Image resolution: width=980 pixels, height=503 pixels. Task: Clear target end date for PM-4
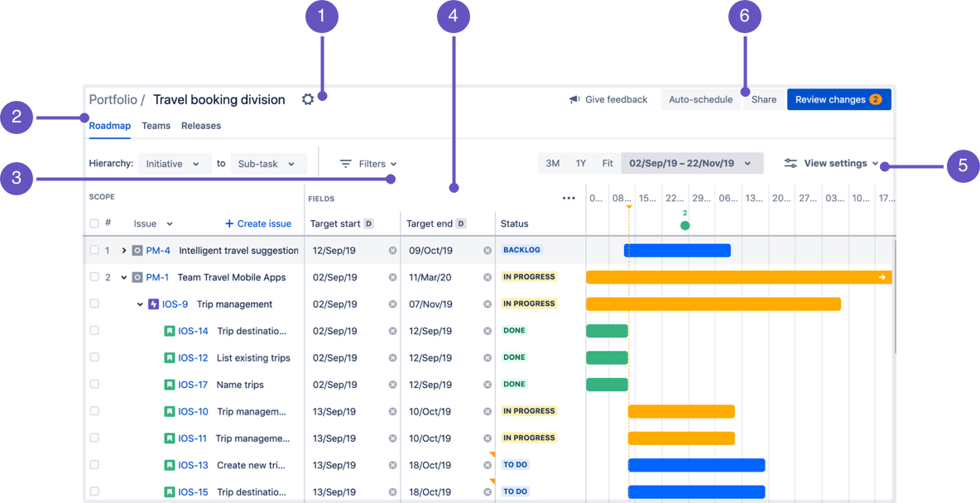pos(488,251)
